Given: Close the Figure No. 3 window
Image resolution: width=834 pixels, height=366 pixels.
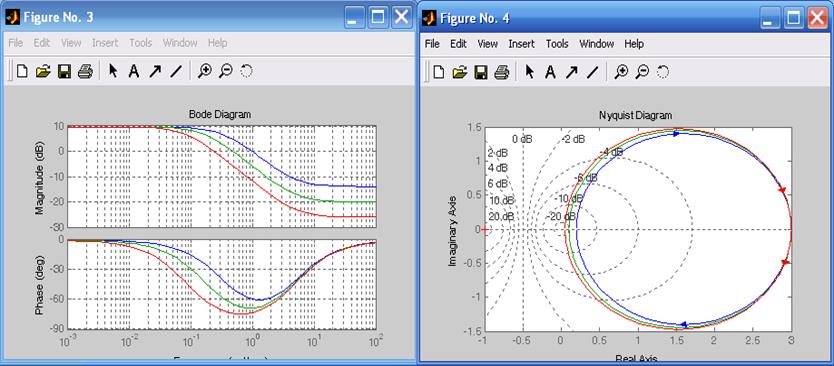Looking at the screenshot, I should pos(402,18).
